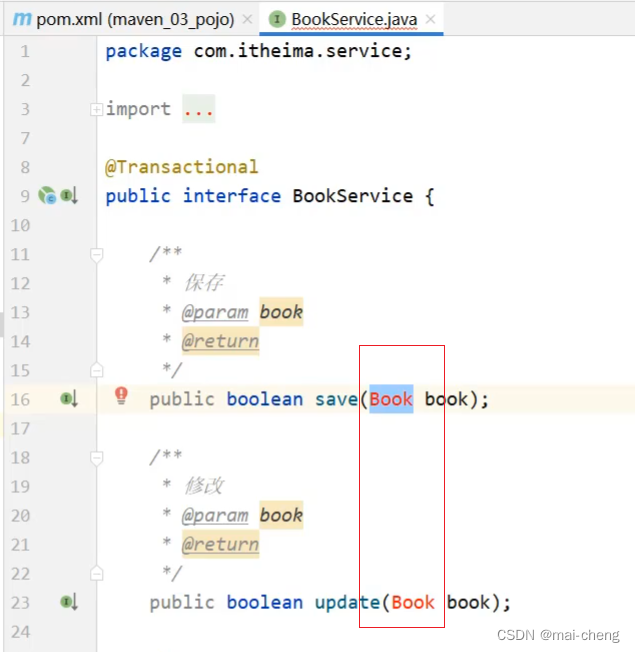Click the red Book type in update method
This screenshot has width=635, height=652.
pos(413,603)
